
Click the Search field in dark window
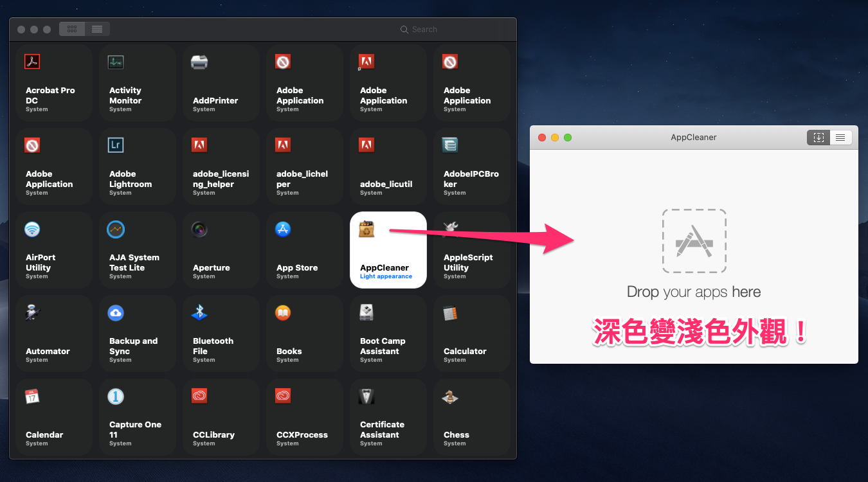[x=453, y=30]
